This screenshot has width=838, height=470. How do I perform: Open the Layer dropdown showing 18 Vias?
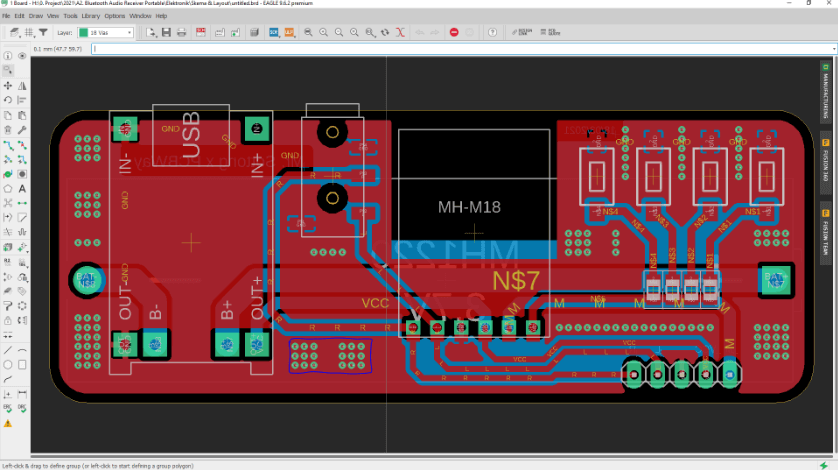109,32
